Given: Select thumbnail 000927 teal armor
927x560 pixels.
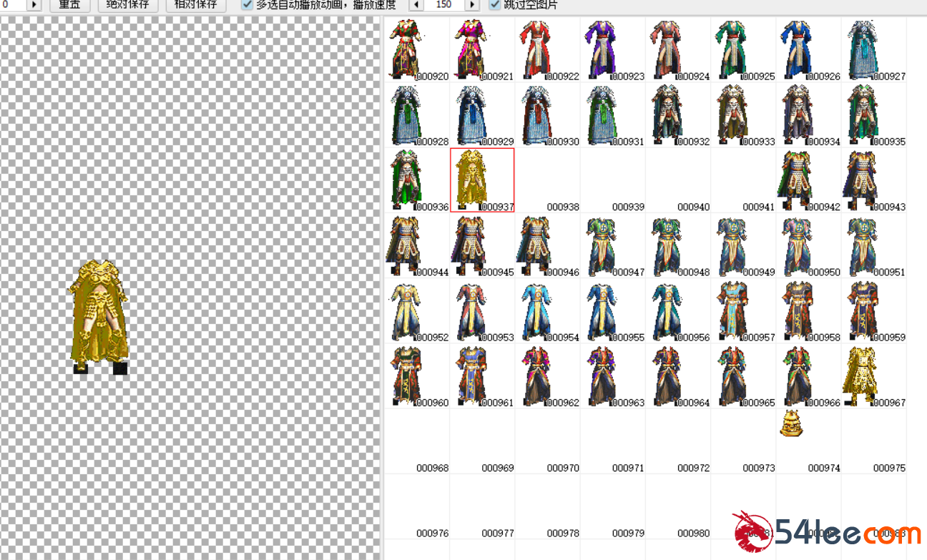Looking at the screenshot, I should point(873,49).
